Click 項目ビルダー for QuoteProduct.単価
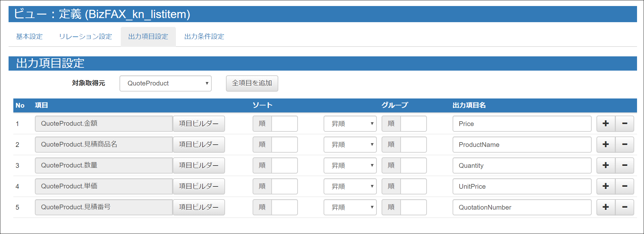Image resolution: width=644 pixels, height=234 pixels. coord(199,186)
